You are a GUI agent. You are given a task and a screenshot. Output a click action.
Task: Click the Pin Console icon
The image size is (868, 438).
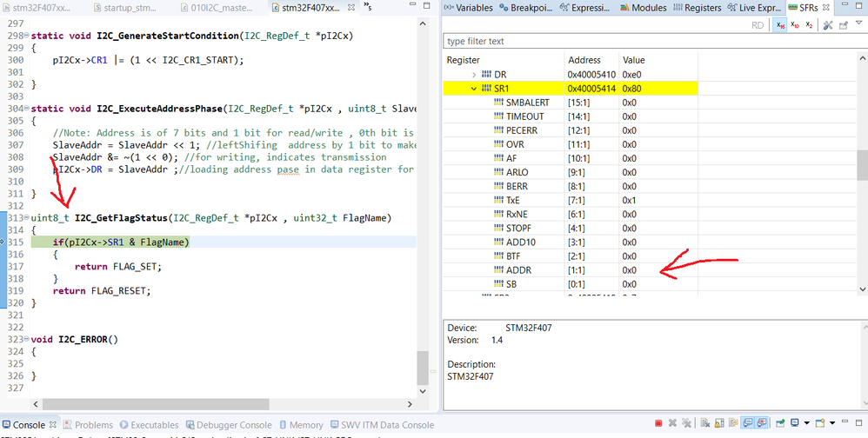(780, 423)
